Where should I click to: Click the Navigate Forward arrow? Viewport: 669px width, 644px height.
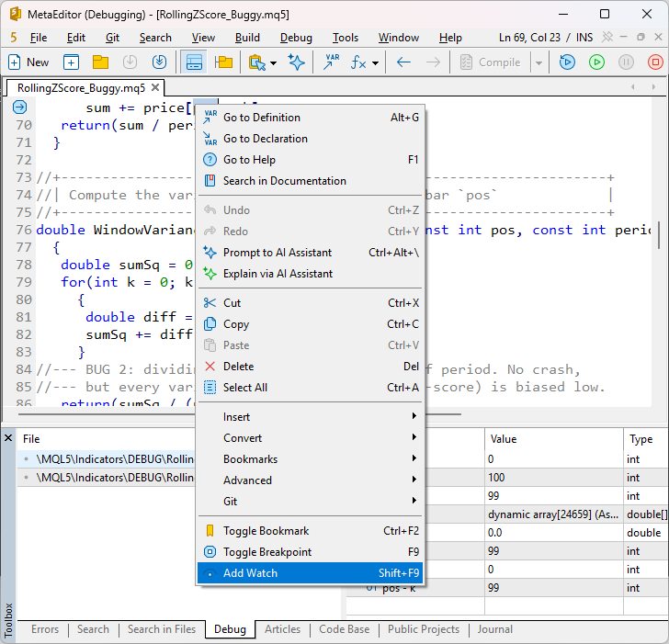pos(433,62)
